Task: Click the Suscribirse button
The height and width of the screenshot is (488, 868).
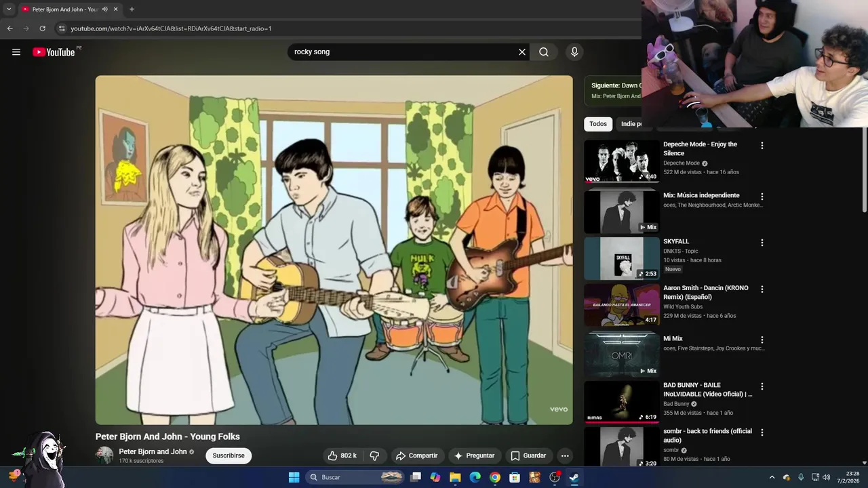Action: 229,455
